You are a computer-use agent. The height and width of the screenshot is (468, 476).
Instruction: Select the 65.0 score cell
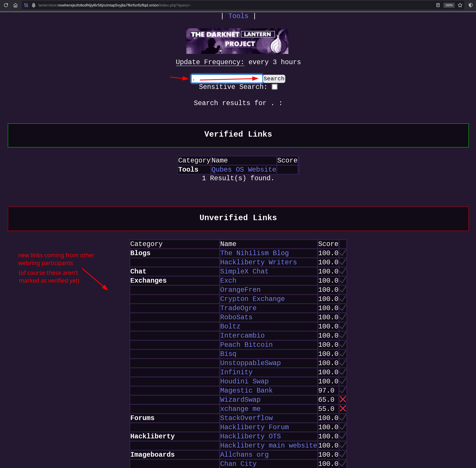[x=328, y=400]
